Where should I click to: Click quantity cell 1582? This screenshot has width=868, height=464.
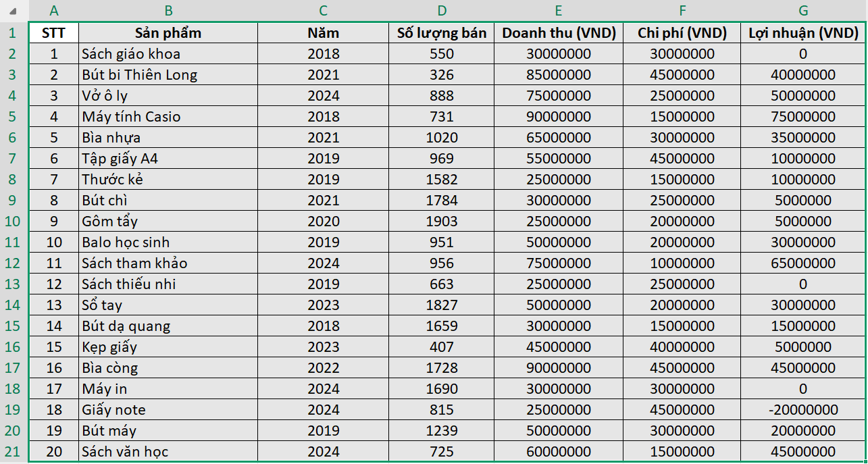pyautogui.click(x=442, y=180)
